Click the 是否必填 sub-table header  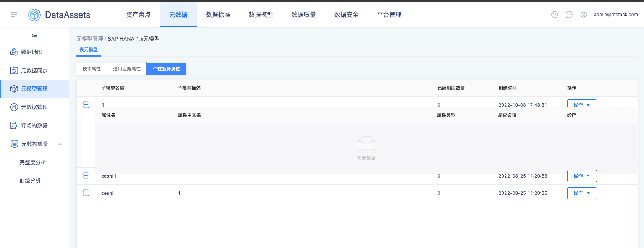(x=507, y=115)
